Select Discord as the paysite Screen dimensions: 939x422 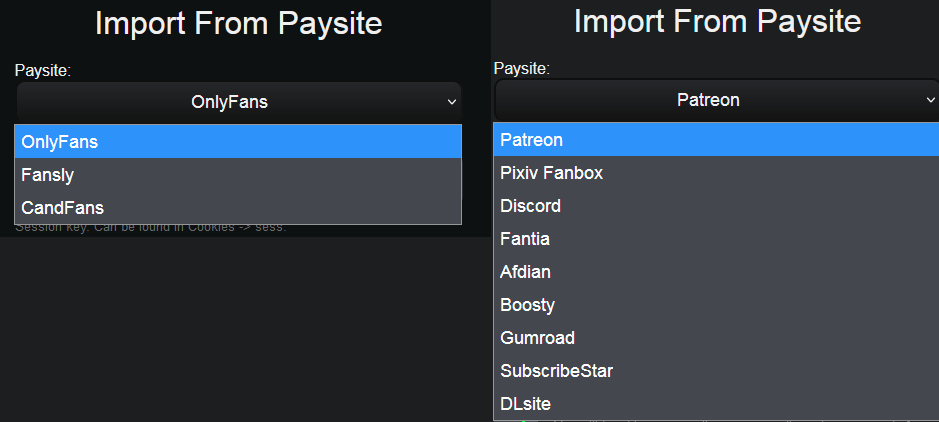coord(716,206)
